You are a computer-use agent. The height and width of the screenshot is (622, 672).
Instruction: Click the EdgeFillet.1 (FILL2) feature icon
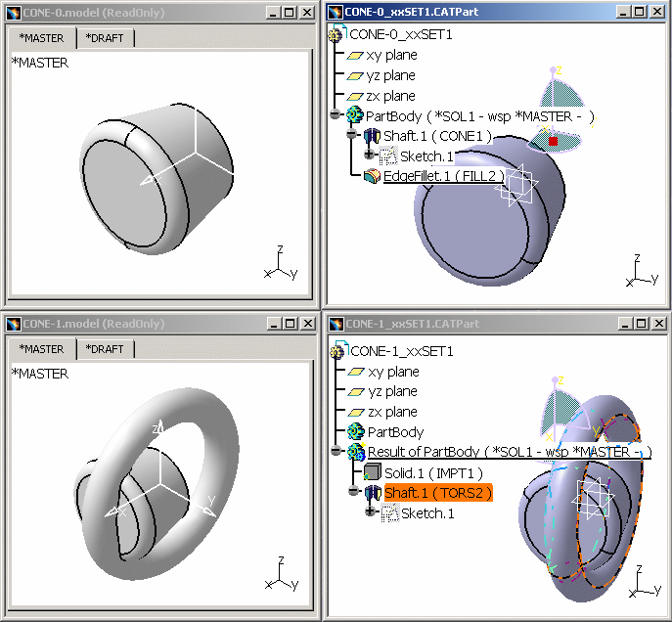click(x=372, y=176)
